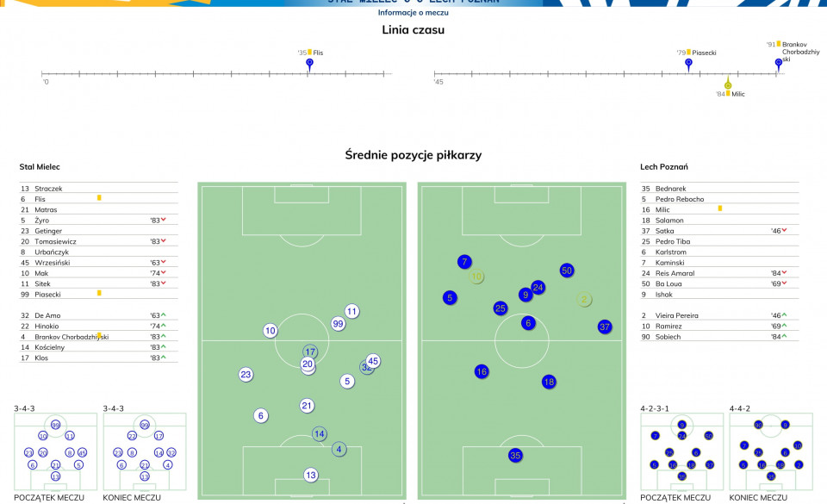Open Stal Mielec 3-4-3 starting formation thumbnail

pos(55,451)
